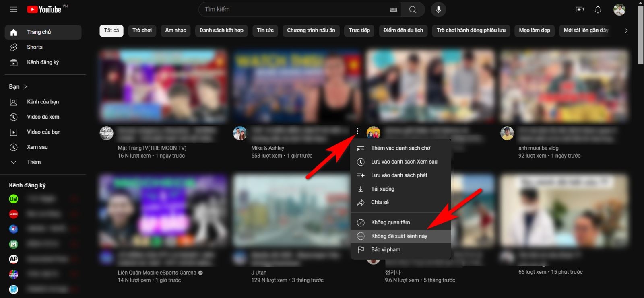
Task: Select Mới tải lên gần đây chip
Action: [586, 31]
